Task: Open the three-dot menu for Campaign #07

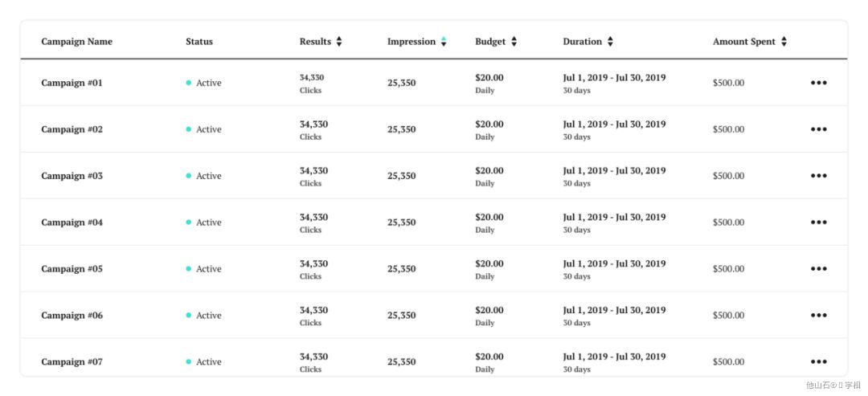Action: coord(819,361)
